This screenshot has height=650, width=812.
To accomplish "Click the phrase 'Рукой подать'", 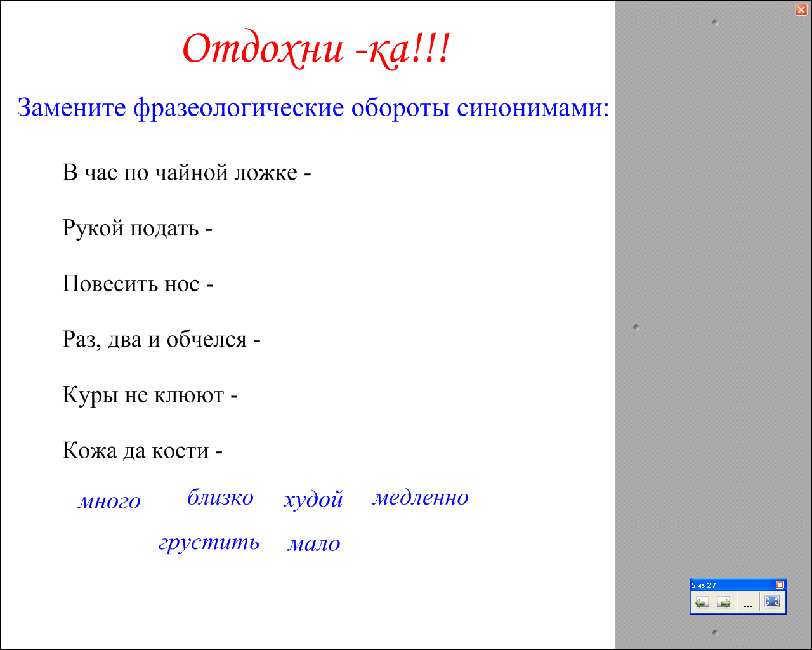I will tap(131, 228).
